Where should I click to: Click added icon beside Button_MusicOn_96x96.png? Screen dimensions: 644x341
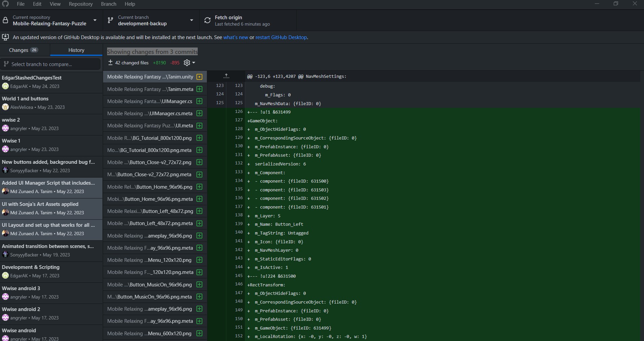click(x=199, y=284)
